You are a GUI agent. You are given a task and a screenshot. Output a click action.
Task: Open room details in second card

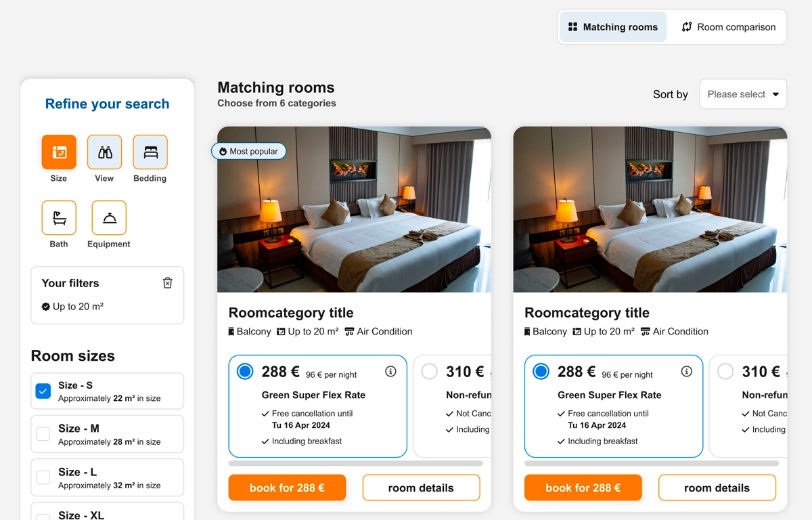coord(717,487)
